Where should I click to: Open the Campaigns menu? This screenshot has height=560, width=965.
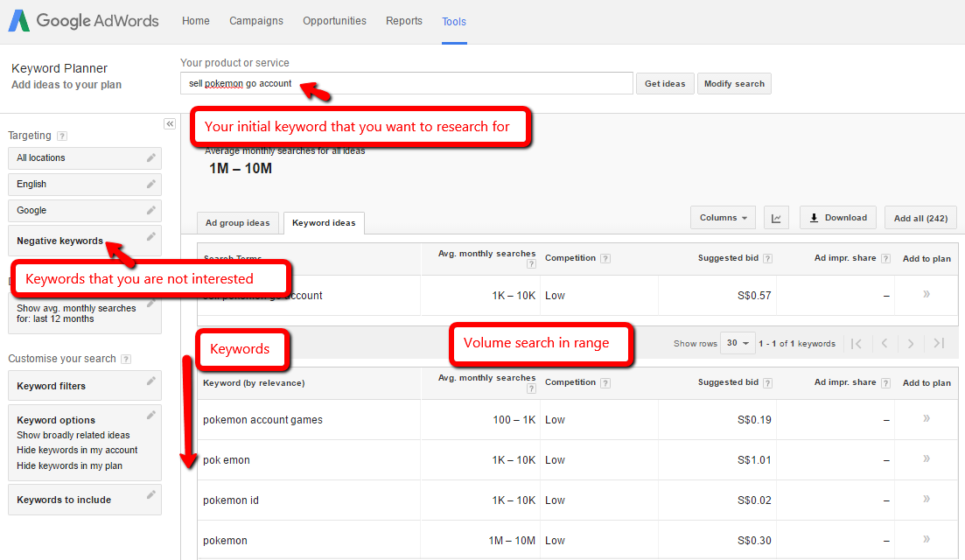(x=256, y=21)
